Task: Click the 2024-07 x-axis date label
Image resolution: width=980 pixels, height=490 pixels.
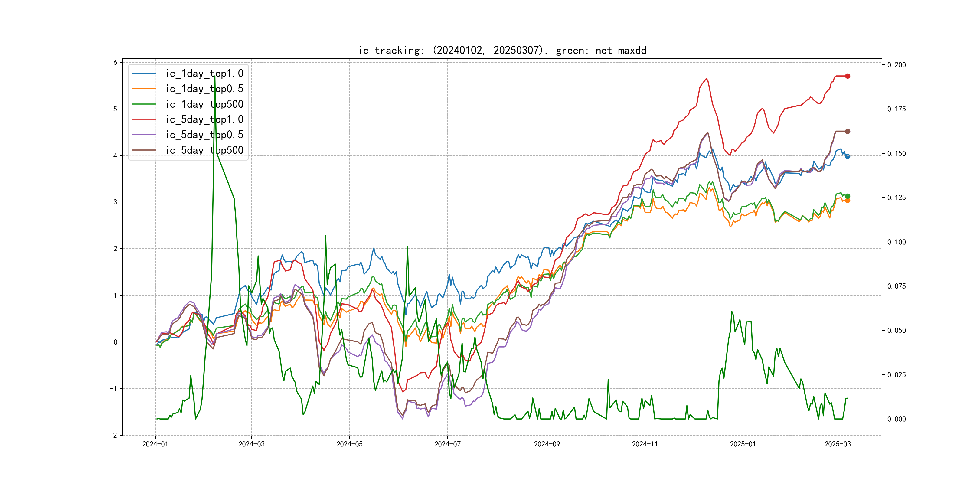Action: point(447,444)
